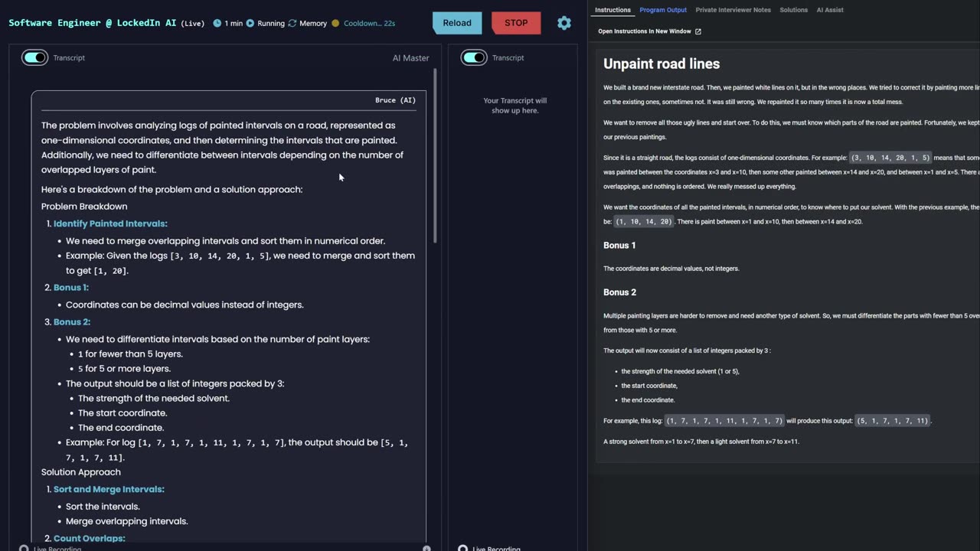Screen dimensions: 980x551
Task: Toggle the right panel Transcript switch
Action: (474, 57)
